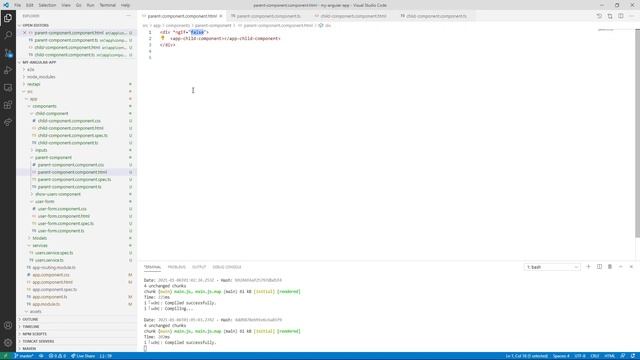
Task: Open the Manage gear in the activity bar
Action: pyautogui.click(x=8, y=342)
